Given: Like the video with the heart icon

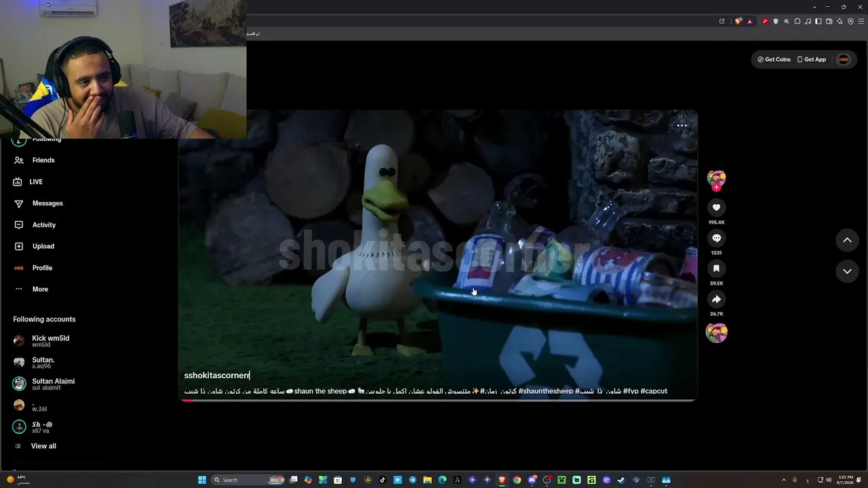Looking at the screenshot, I should click(716, 207).
